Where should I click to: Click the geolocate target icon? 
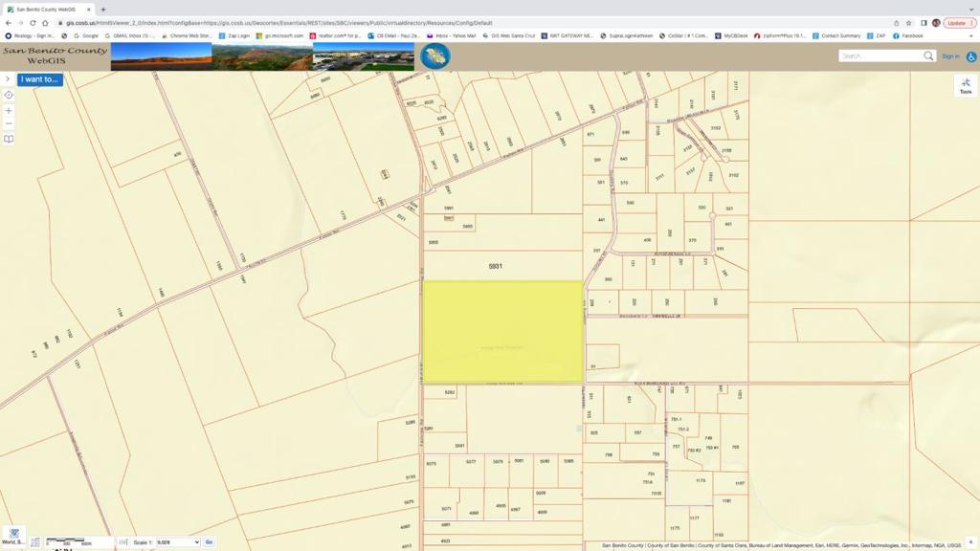9,95
